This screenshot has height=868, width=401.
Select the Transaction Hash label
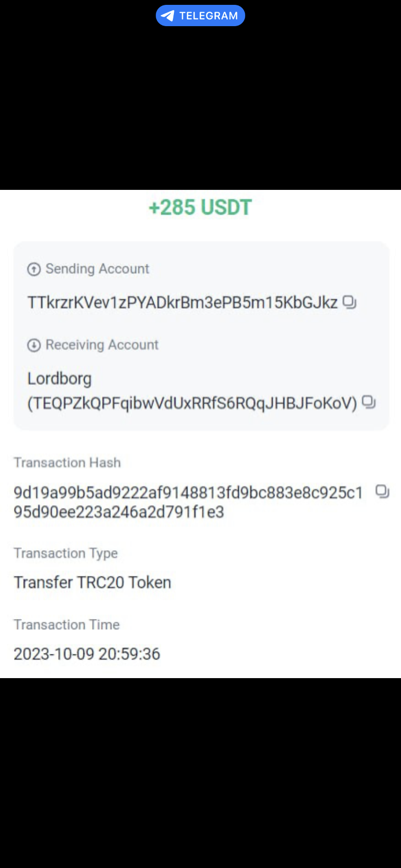point(67,463)
